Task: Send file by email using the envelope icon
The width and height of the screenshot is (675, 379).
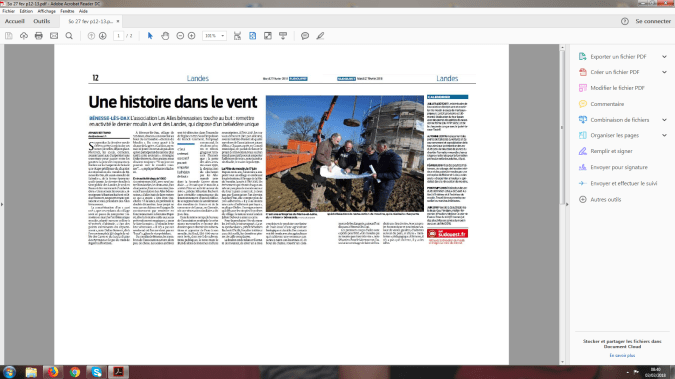Action: tap(54, 36)
